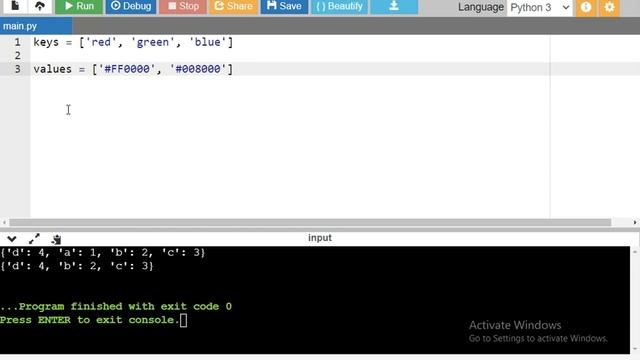Click the 'blue' string on line 1
Viewport: 640px width, 360px height.
(x=207, y=42)
